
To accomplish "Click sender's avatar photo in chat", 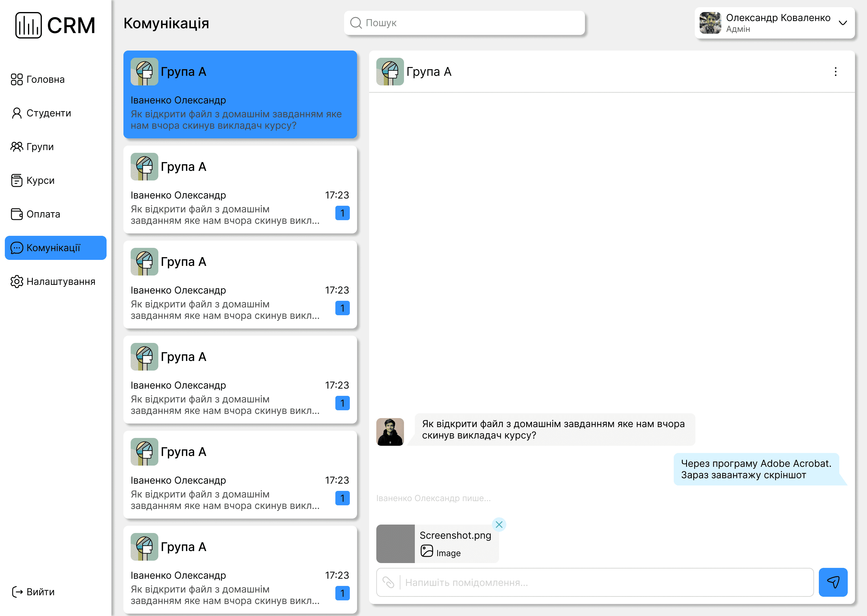I will tap(390, 432).
